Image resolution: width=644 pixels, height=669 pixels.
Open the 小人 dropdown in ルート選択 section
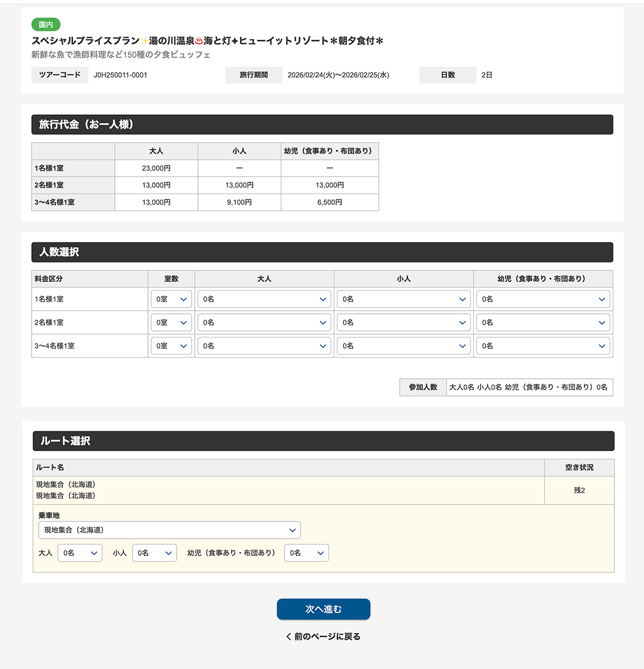point(154,553)
